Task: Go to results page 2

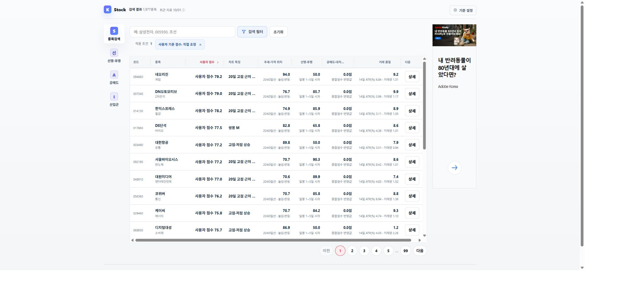Action: pos(352,251)
